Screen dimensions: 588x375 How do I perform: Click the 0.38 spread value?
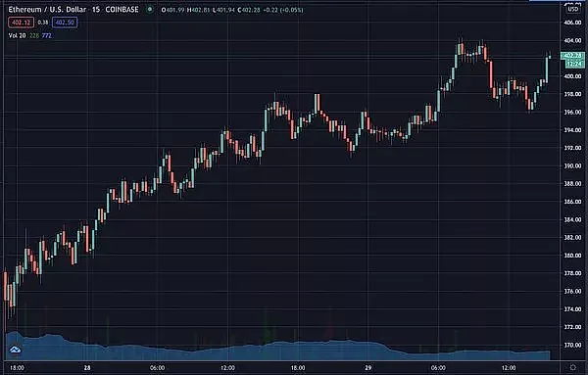click(43, 23)
